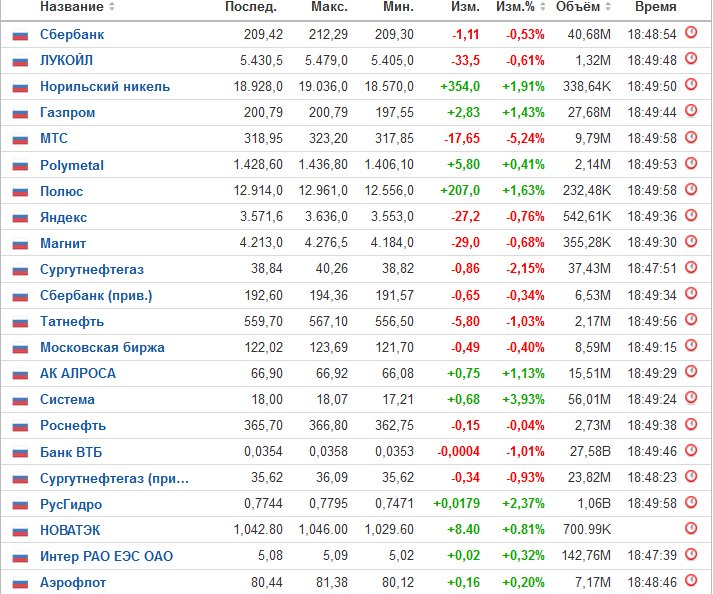Click the Мин. column header

(x=398, y=7)
